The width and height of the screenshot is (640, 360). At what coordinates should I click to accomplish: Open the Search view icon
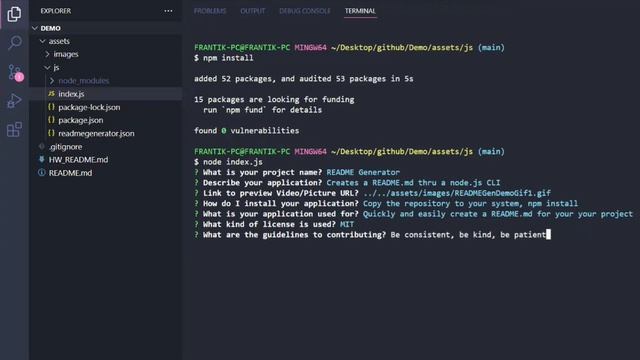point(15,42)
